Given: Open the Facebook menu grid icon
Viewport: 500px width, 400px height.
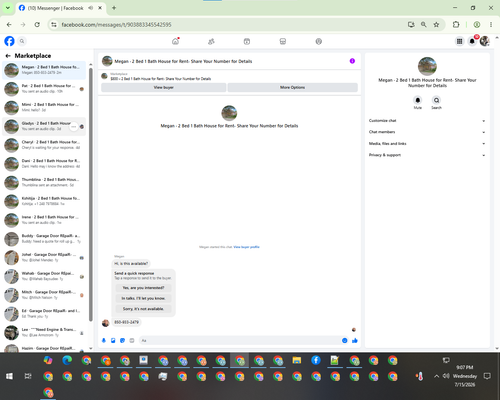Looking at the screenshot, I should (459, 41).
